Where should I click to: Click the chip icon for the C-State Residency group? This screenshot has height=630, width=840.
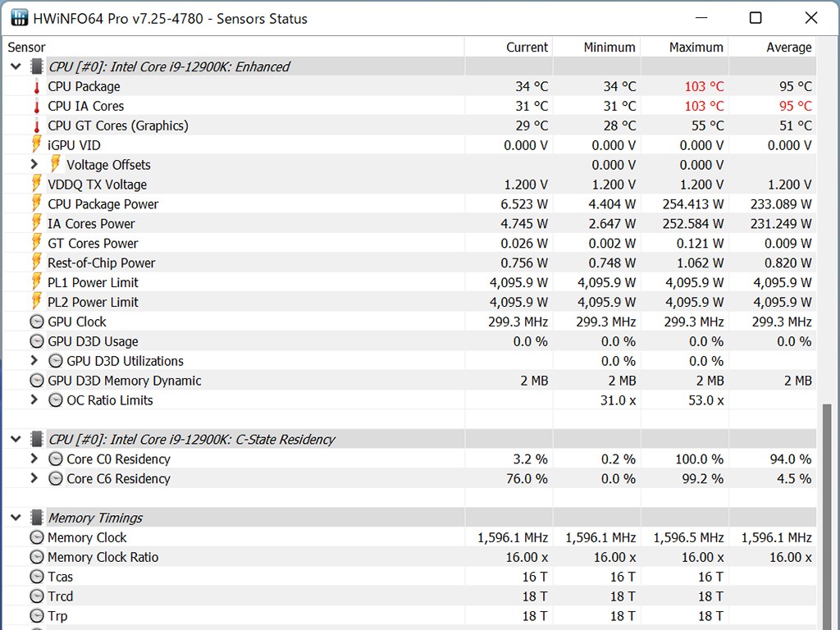(36, 440)
